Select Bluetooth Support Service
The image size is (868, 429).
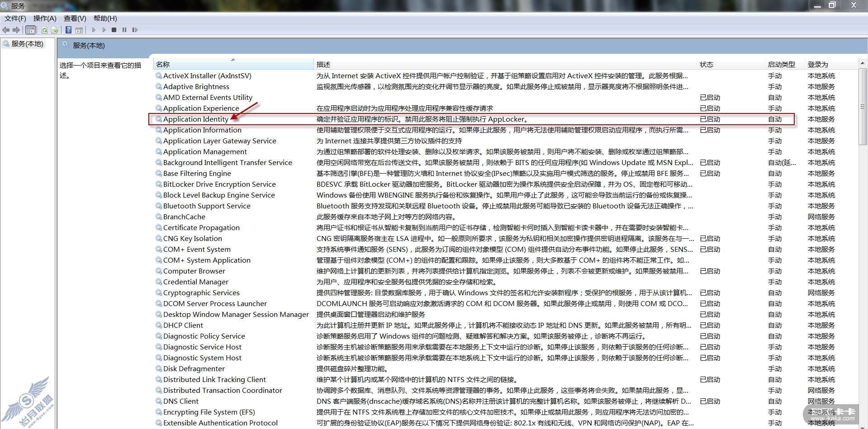click(x=207, y=206)
